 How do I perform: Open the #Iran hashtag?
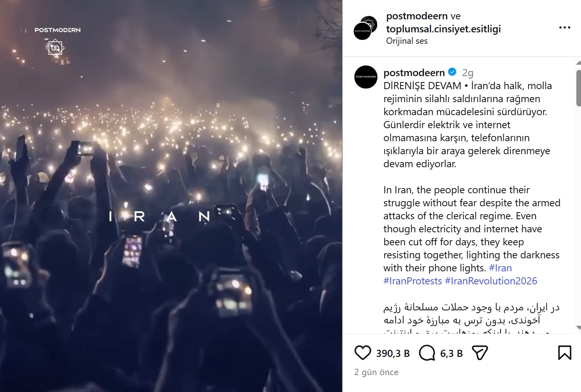coord(500,268)
